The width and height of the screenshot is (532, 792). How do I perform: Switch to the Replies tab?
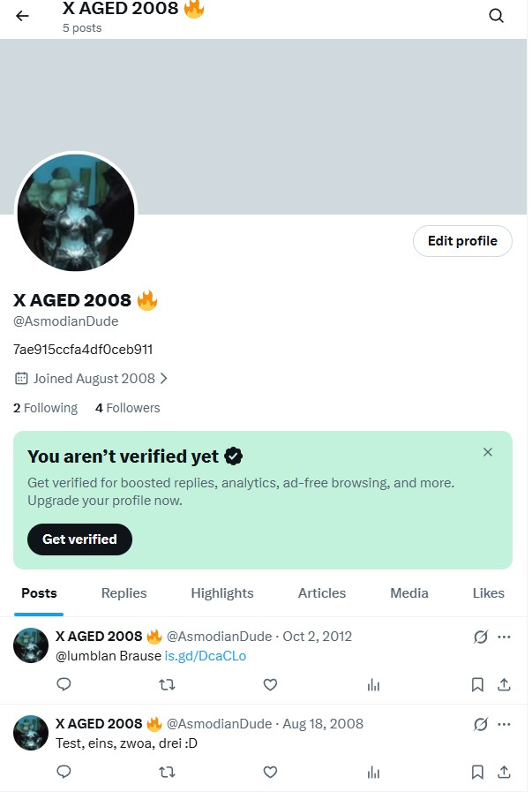pos(124,593)
